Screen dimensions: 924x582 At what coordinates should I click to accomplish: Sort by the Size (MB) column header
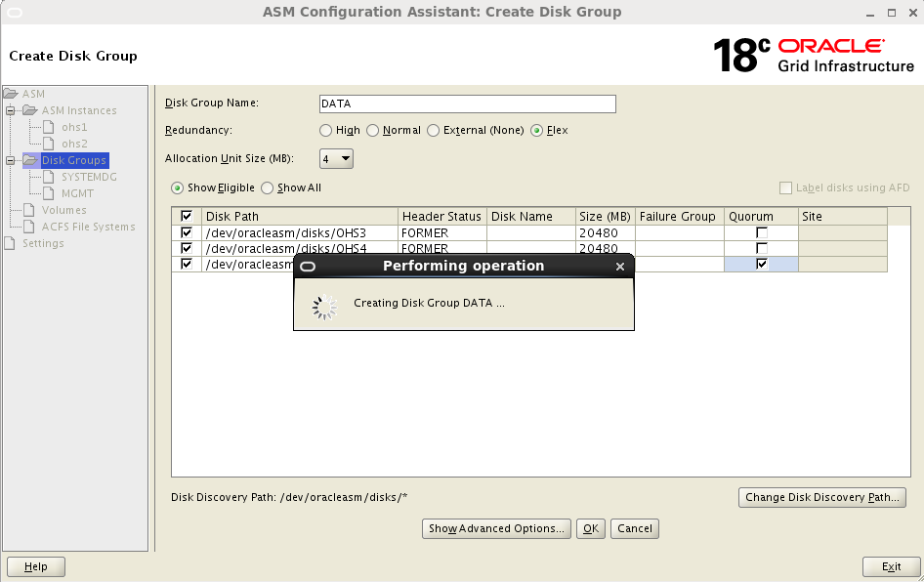pyautogui.click(x=605, y=216)
